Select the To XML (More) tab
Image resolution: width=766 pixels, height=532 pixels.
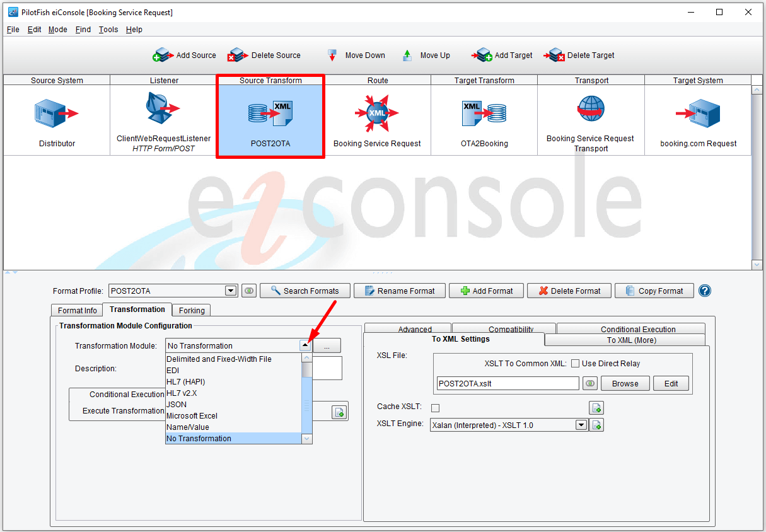625,340
